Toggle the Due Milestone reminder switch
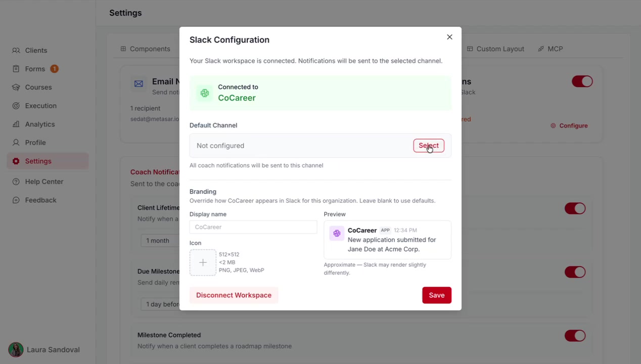 point(575,272)
